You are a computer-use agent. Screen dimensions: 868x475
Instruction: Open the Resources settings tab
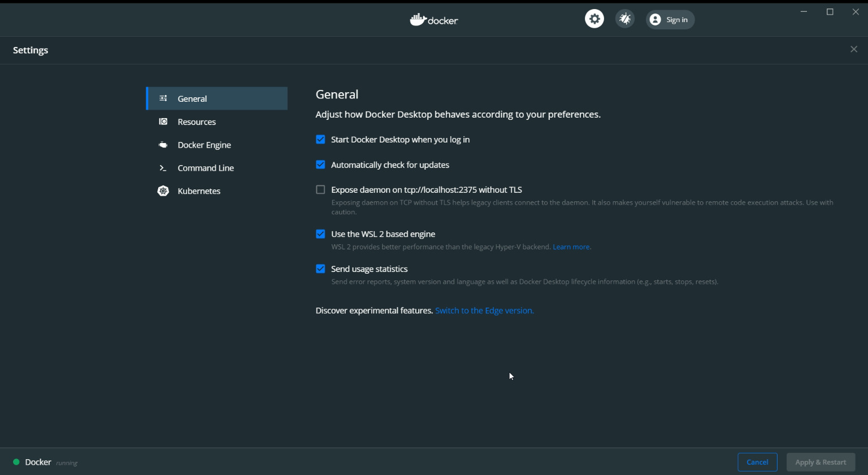[x=216, y=122]
